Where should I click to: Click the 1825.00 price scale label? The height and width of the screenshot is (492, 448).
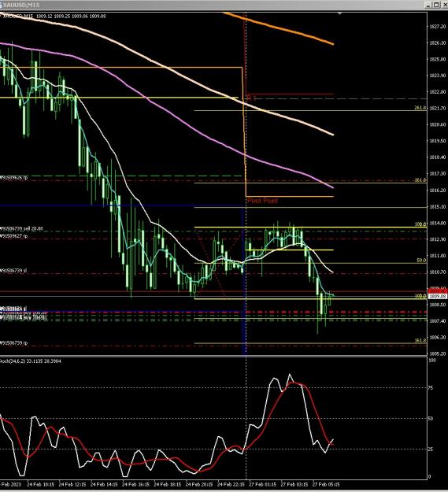coord(438,59)
